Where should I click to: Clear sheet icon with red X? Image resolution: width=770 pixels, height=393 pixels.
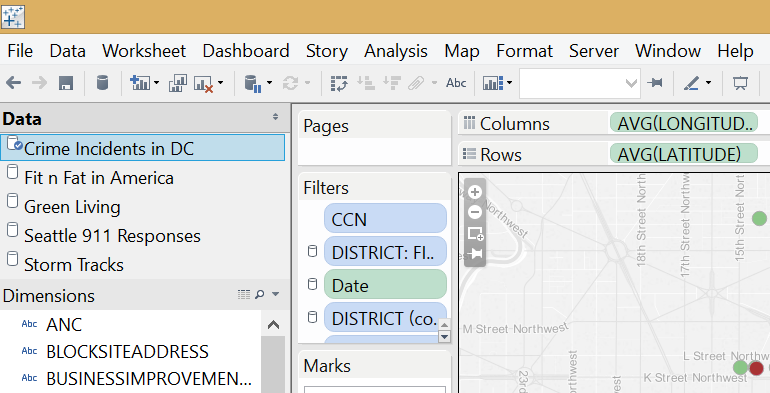[203, 84]
